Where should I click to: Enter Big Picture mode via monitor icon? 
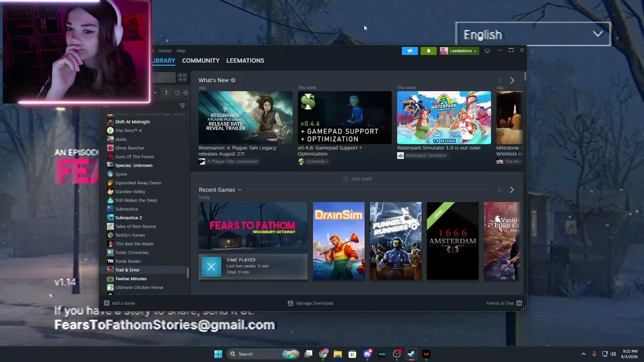487,51
